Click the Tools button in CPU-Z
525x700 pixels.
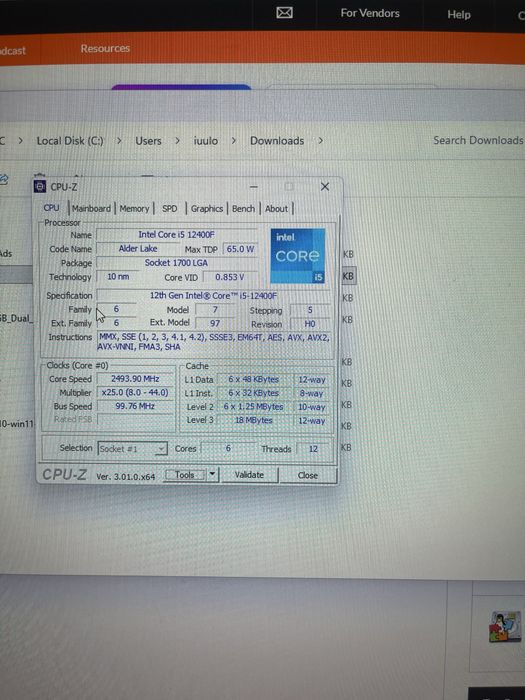(185, 475)
